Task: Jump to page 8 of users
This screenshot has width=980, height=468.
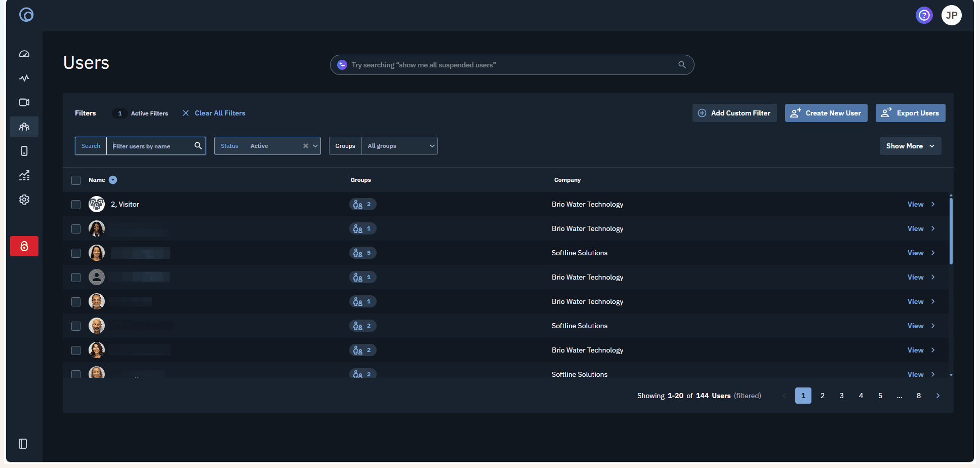Action: click(919, 396)
